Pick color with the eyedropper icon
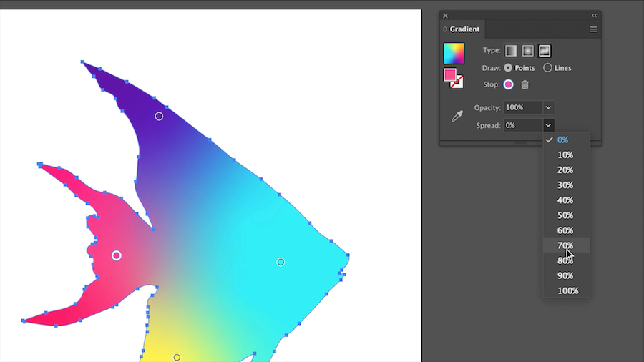The image size is (644, 362). pos(457,116)
